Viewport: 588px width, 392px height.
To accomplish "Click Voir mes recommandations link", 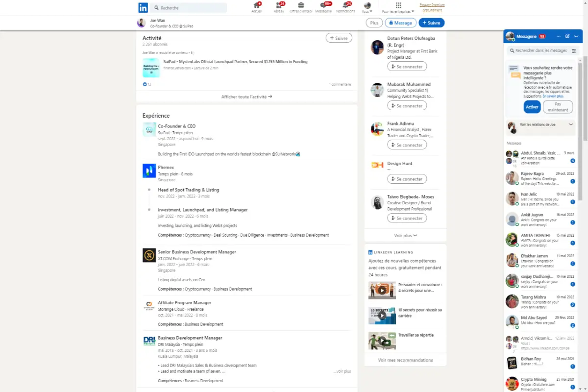I will (x=405, y=360).
